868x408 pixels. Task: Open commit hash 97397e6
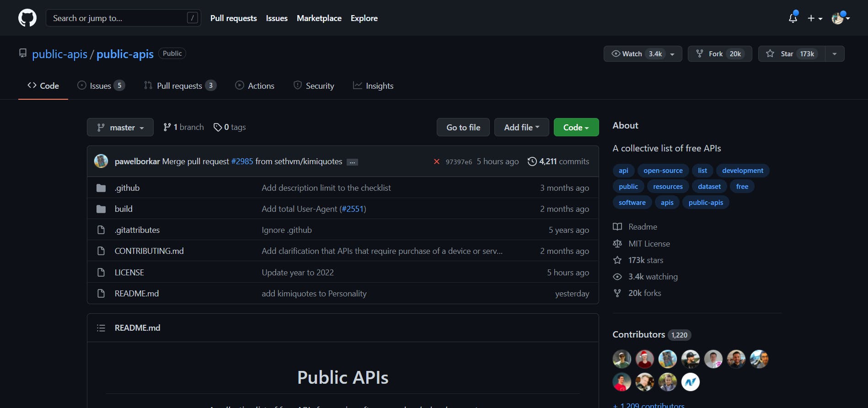[459, 162]
